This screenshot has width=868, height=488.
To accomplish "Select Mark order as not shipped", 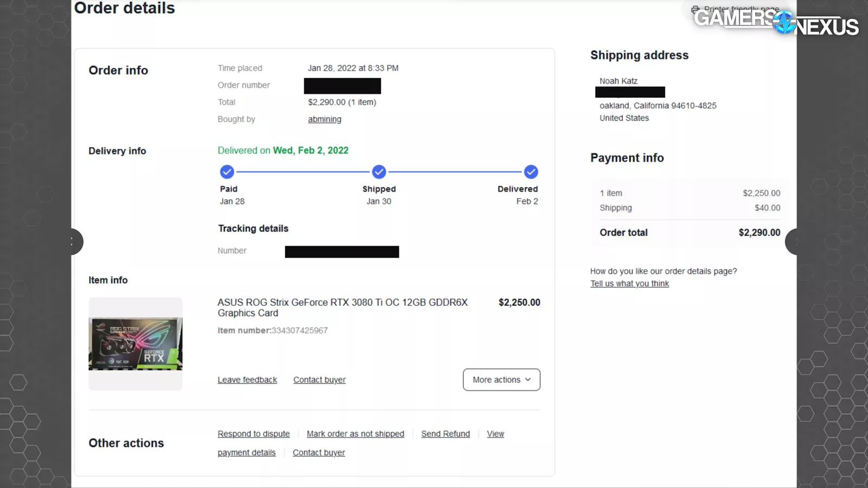I will (355, 434).
